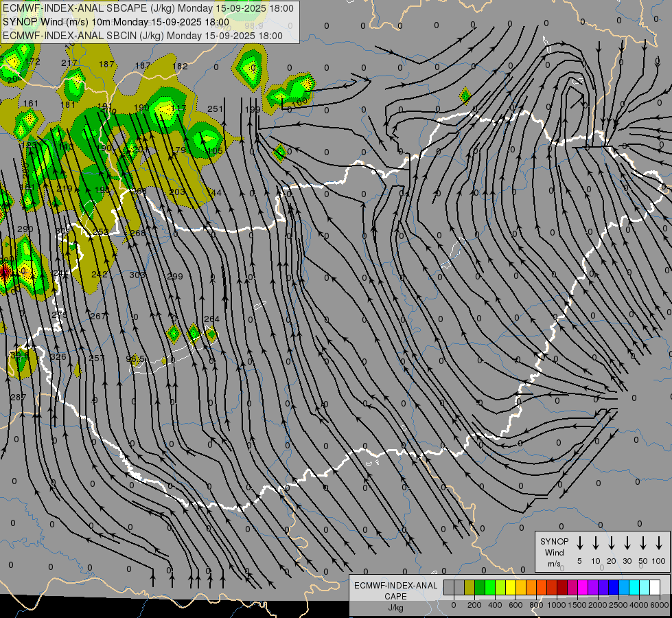This screenshot has height=618, width=672.
Task: Click the 800 tick label on CAPE scale
Action: (536, 605)
